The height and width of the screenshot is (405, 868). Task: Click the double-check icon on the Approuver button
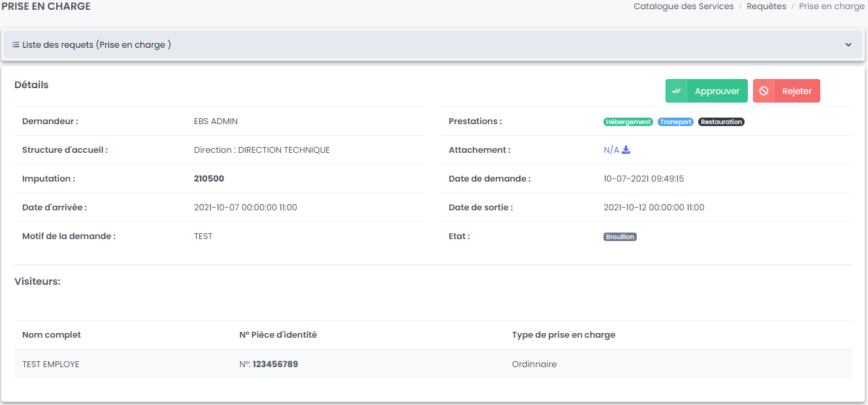pyautogui.click(x=677, y=91)
